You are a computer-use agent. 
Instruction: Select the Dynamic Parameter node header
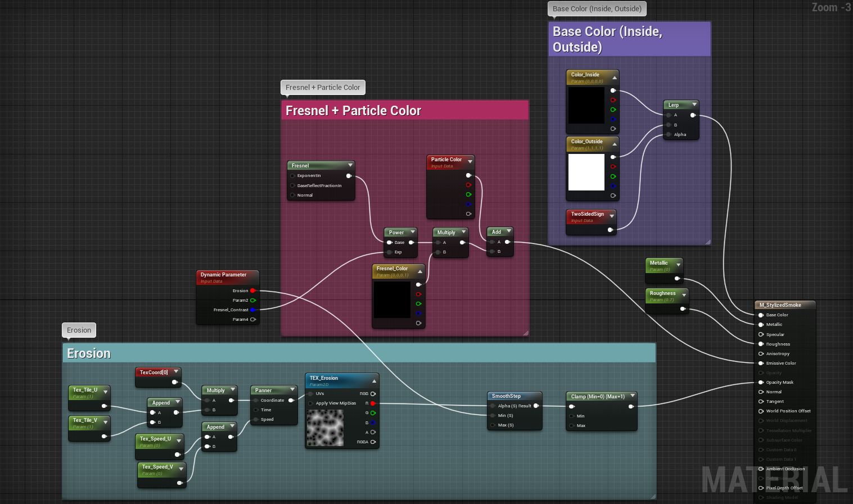point(227,278)
